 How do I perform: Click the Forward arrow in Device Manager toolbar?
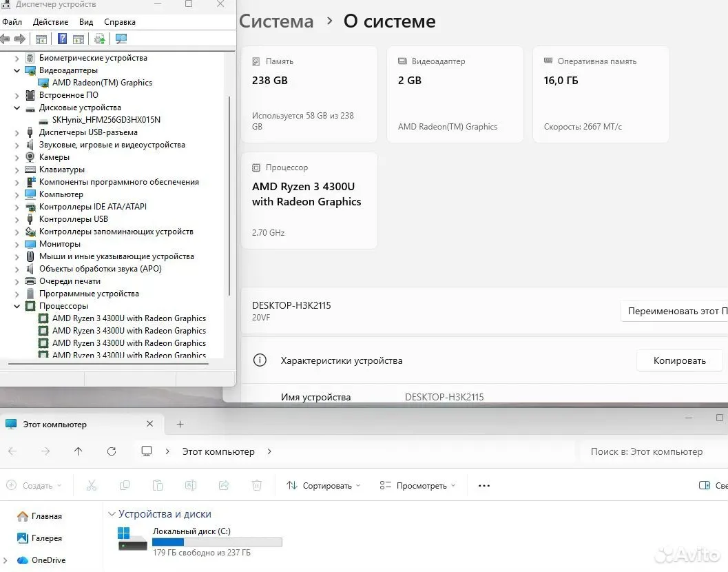(20, 39)
